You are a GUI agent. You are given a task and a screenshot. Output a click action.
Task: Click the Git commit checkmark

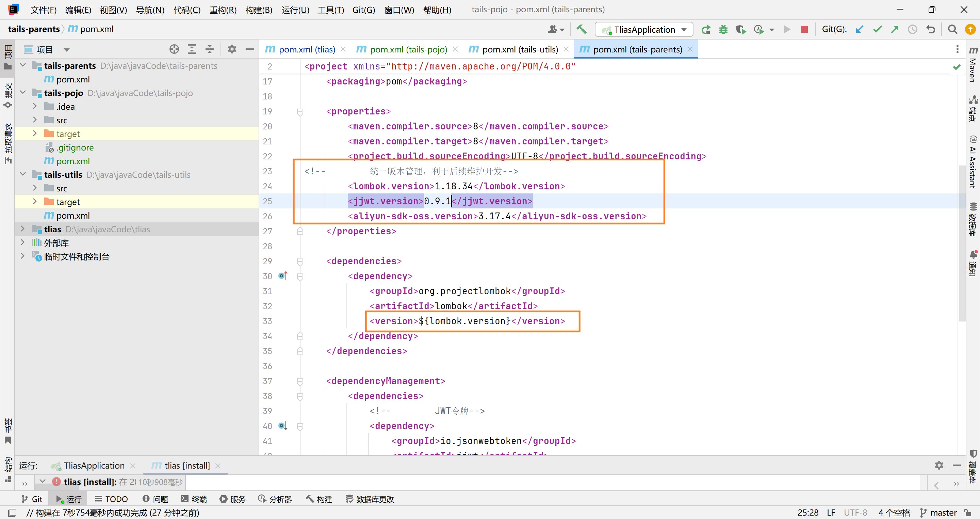(877, 29)
